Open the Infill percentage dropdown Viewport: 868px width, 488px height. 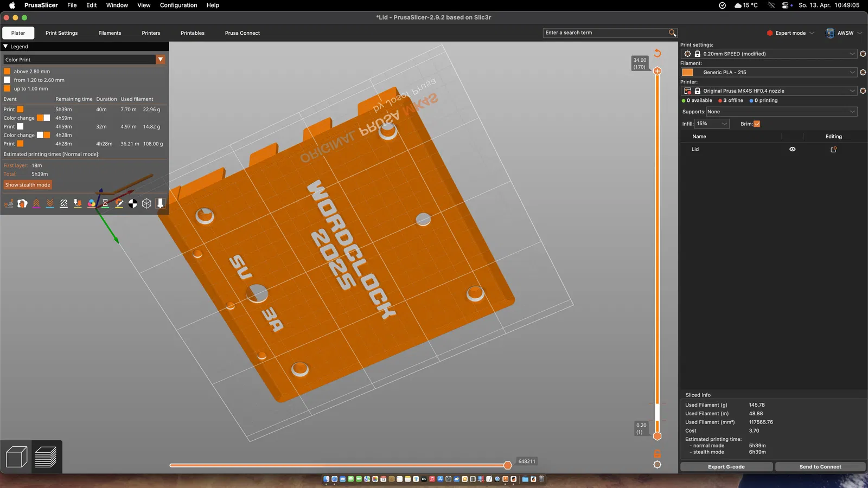click(712, 124)
